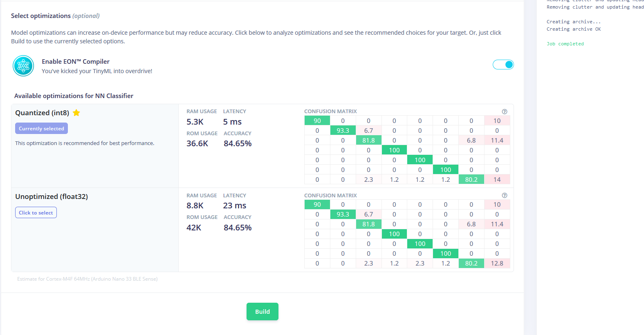The width and height of the screenshot is (644, 335).
Task: Click the 5 ms latency value
Action: [x=232, y=122]
